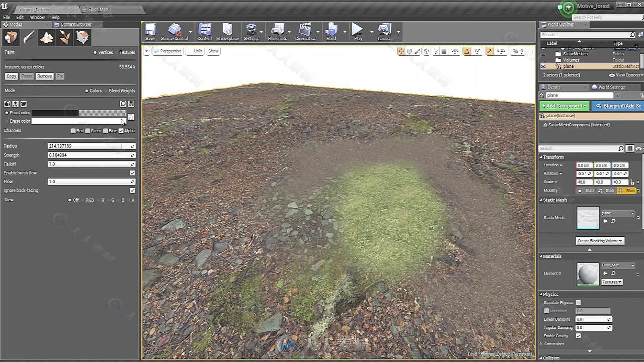Open the Window menu
The width and height of the screenshot is (644, 362).
[x=37, y=17]
